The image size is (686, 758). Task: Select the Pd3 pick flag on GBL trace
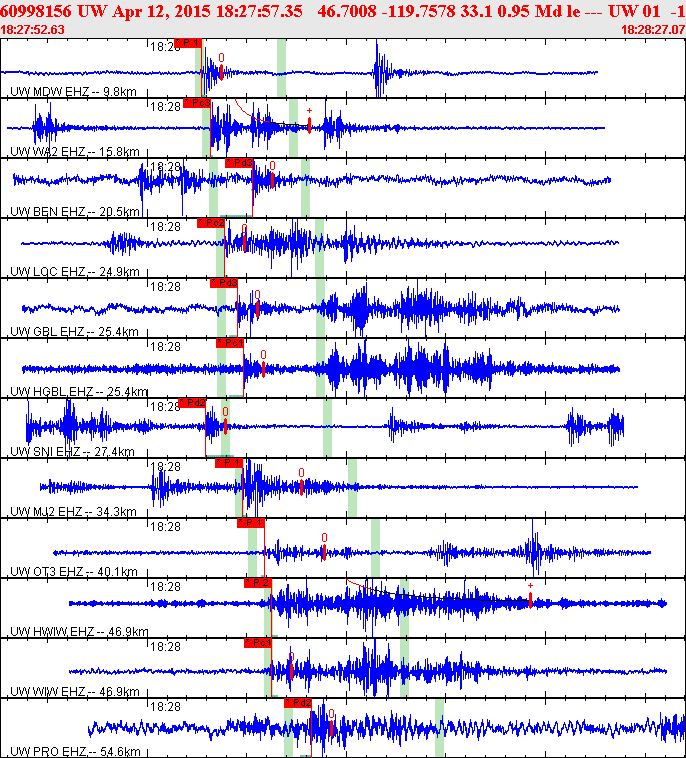[x=224, y=283]
